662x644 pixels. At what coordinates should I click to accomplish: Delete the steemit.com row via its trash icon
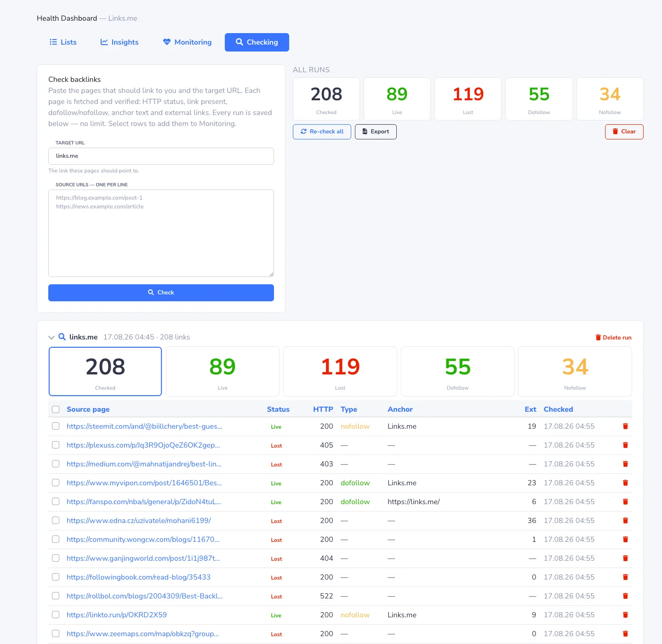coord(625,426)
